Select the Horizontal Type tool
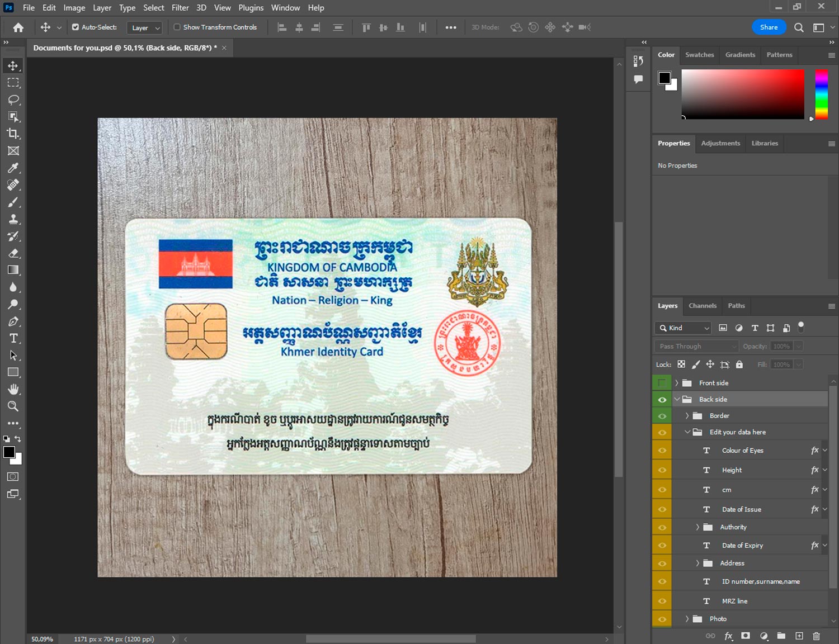The height and width of the screenshot is (644, 839). 13,338
